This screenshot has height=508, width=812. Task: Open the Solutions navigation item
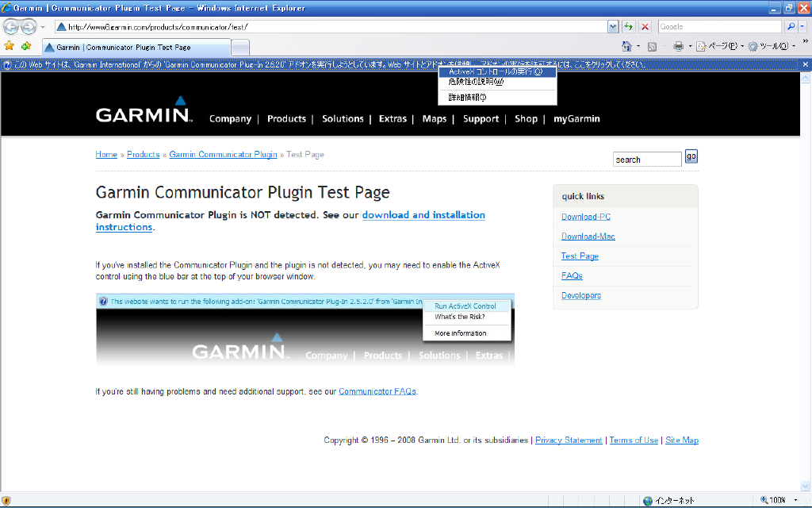(x=343, y=119)
